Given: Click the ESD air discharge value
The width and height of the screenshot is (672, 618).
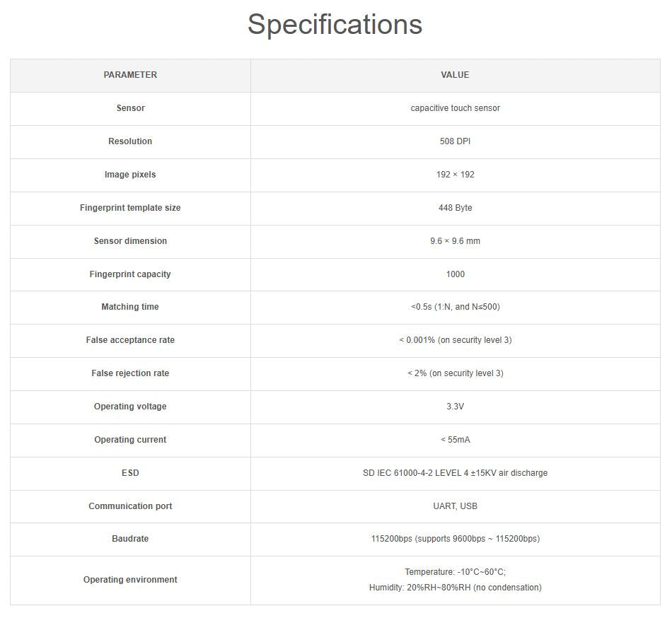Looking at the screenshot, I should tap(455, 473).
